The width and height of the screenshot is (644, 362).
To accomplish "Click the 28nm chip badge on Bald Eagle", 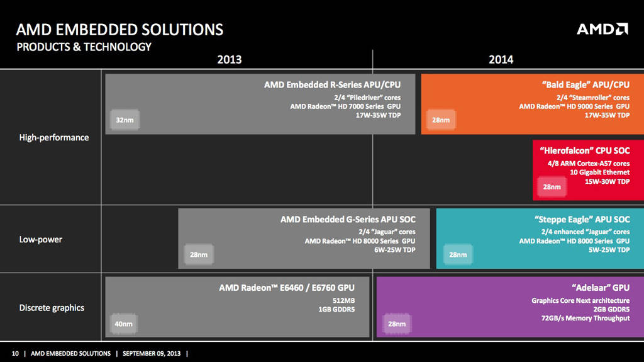I will (441, 120).
